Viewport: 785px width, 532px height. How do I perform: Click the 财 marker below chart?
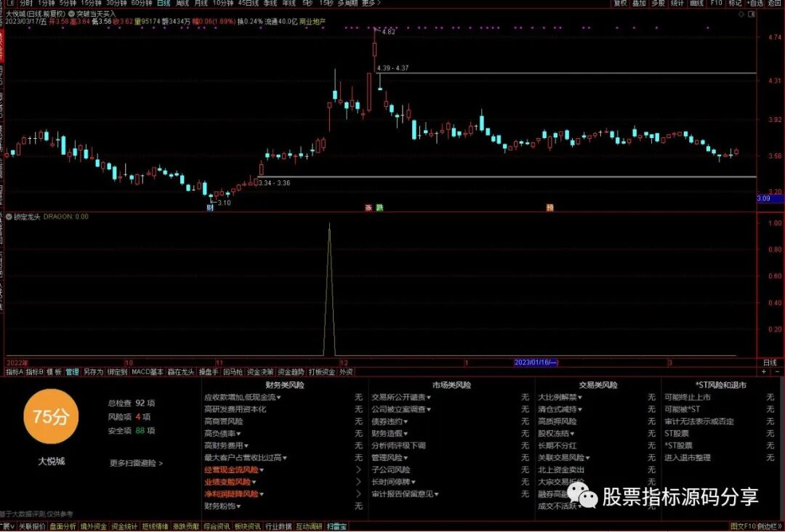210,208
